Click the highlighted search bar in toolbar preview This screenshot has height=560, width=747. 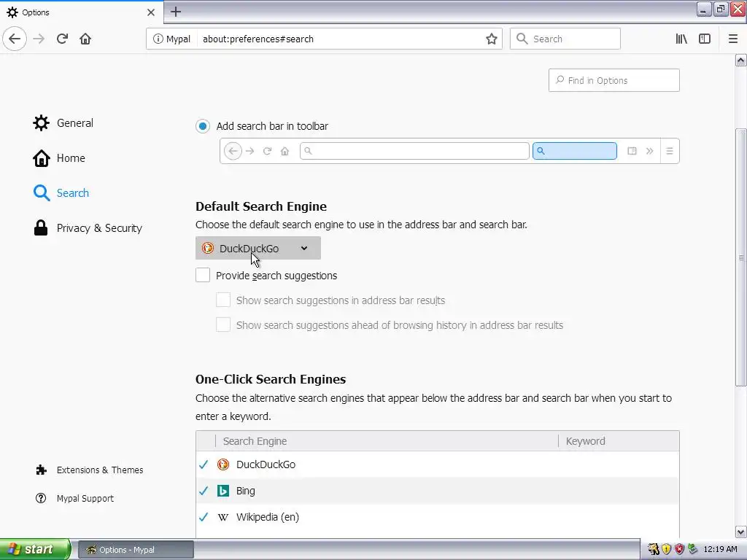click(575, 151)
